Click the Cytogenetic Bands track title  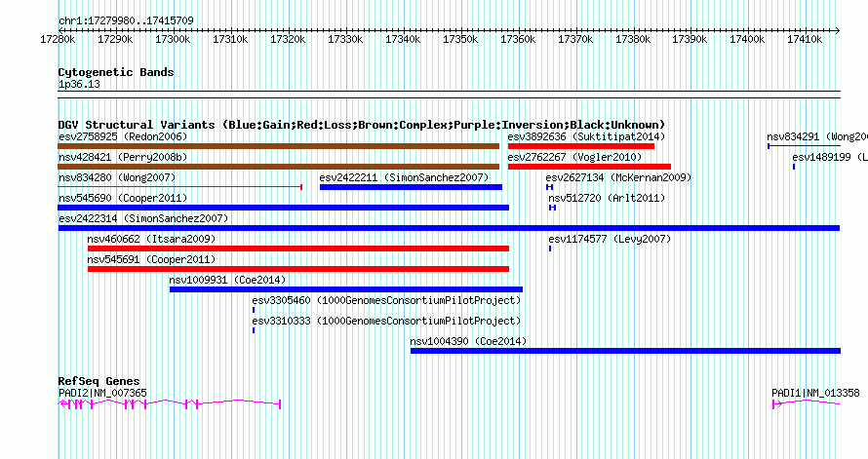point(116,72)
